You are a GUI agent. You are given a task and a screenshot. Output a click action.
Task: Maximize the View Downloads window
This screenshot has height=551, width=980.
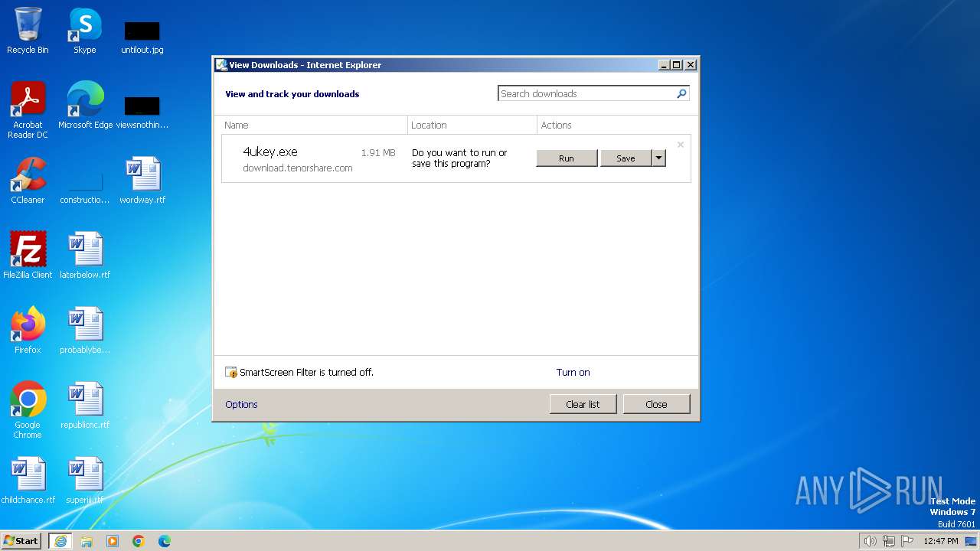[x=677, y=65]
